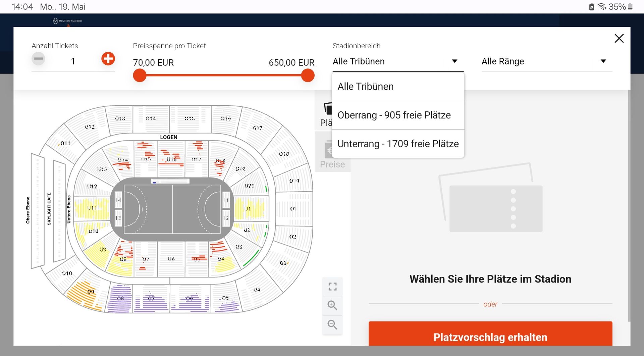Close the seat selection dialog

click(x=619, y=38)
